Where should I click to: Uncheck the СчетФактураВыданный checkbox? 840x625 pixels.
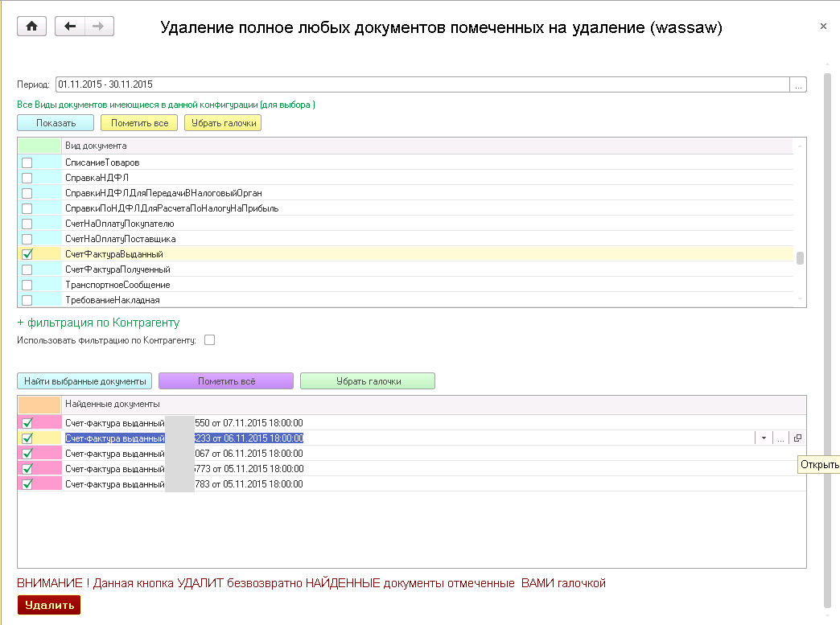27,254
